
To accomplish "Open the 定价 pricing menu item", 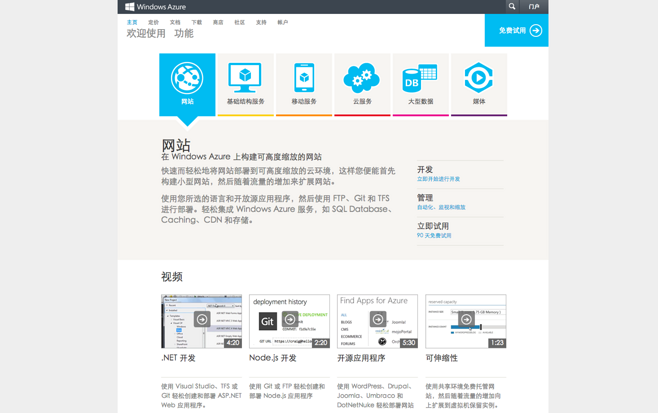I will tap(153, 22).
